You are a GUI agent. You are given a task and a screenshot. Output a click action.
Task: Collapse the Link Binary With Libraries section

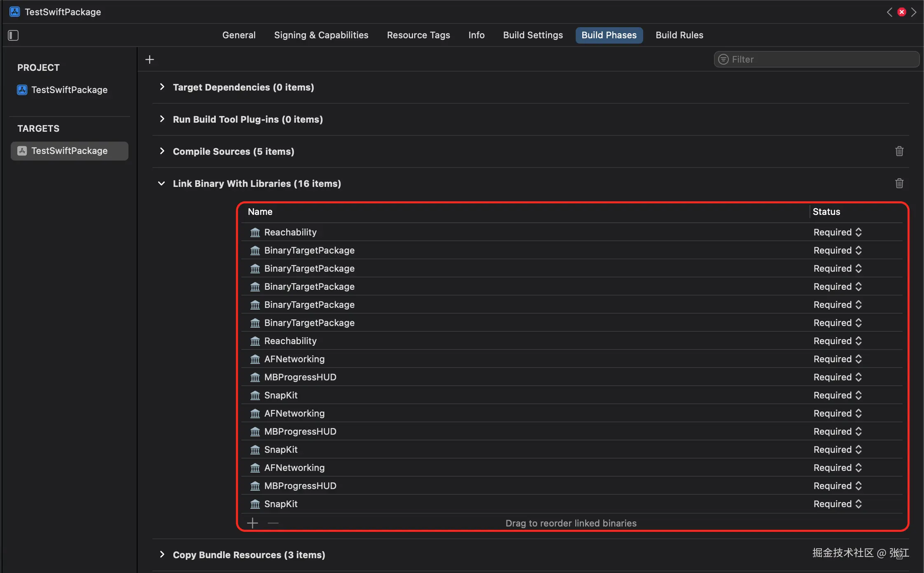pos(161,184)
